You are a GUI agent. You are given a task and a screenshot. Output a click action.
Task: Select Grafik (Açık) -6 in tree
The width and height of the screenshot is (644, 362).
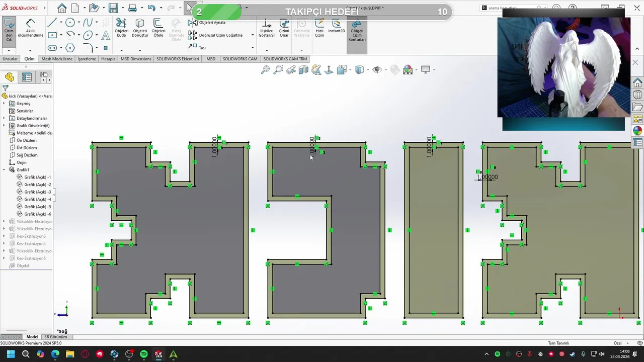click(37, 214)
